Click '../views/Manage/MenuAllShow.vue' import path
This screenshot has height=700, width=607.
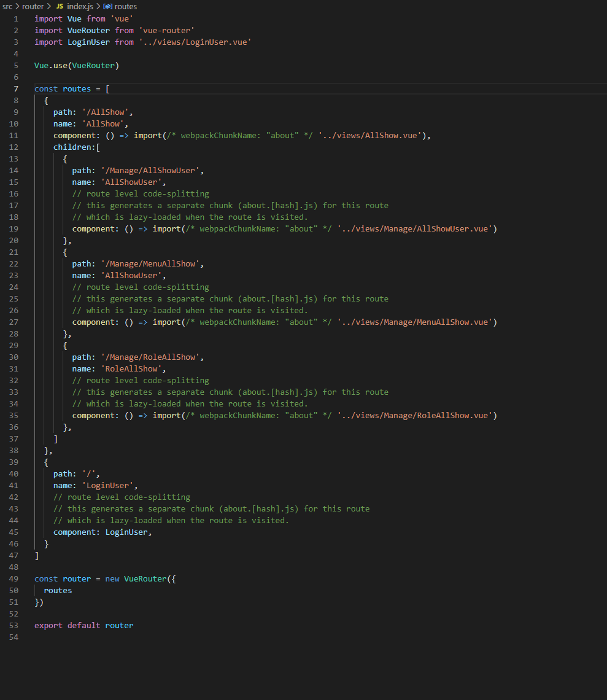pyautogui.click(x=415, y=322)
